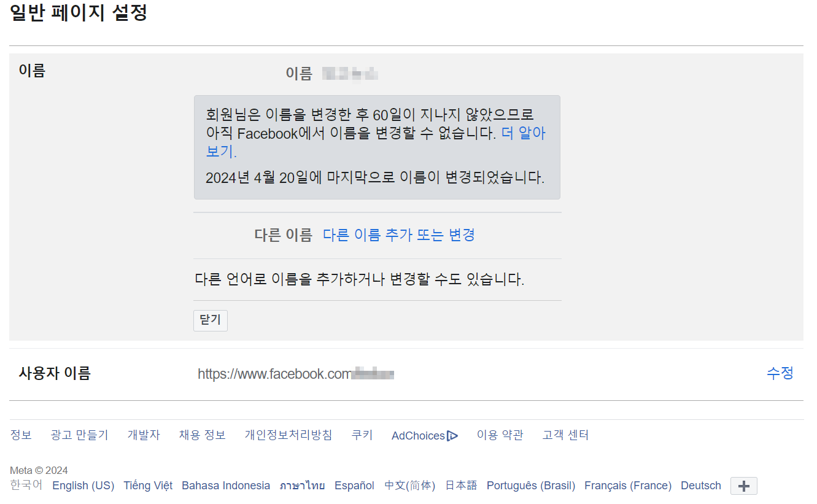Click 다른 이름 추가 또는 변경 link
The image size is (817, 504).
click(398, 235)
